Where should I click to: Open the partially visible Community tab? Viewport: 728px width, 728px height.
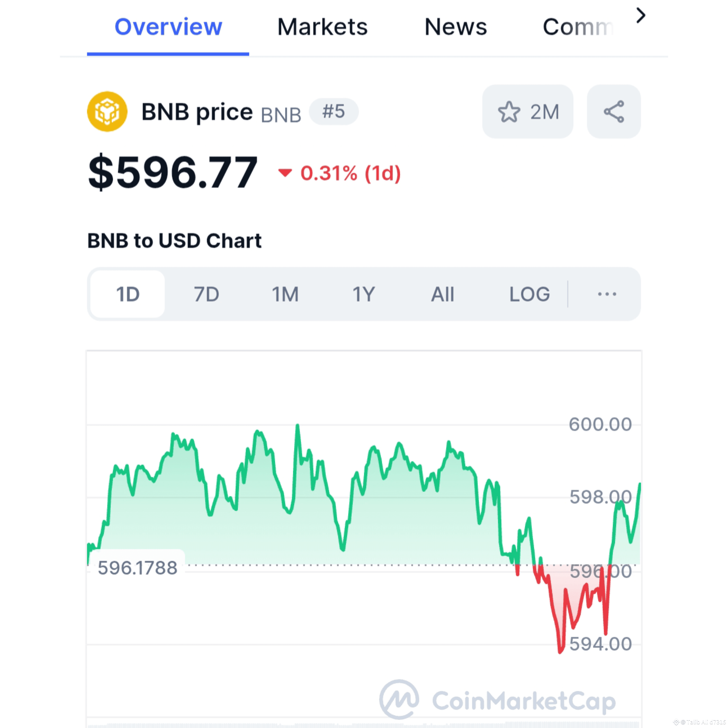pyautogui.click(x=577, y=27)
